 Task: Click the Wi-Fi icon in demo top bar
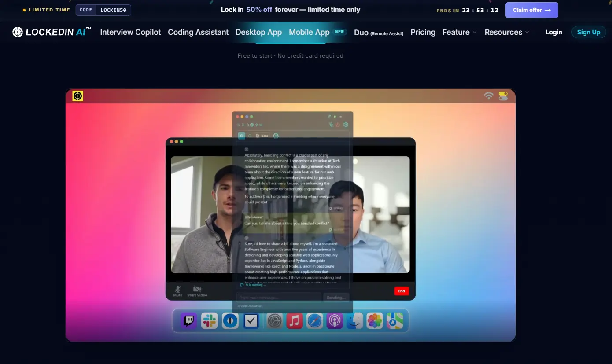tap(488, 96)
